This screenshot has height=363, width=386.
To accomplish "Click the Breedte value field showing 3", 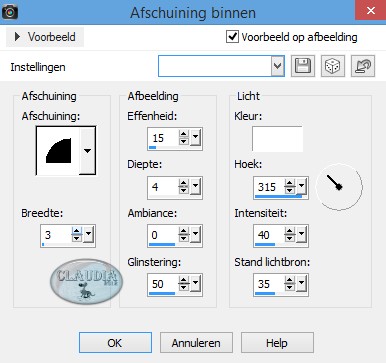I will (x=56, y=235).
